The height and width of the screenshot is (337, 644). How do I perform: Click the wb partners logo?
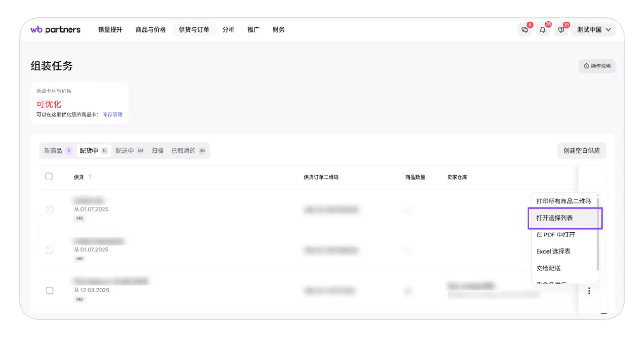(56, 30)
